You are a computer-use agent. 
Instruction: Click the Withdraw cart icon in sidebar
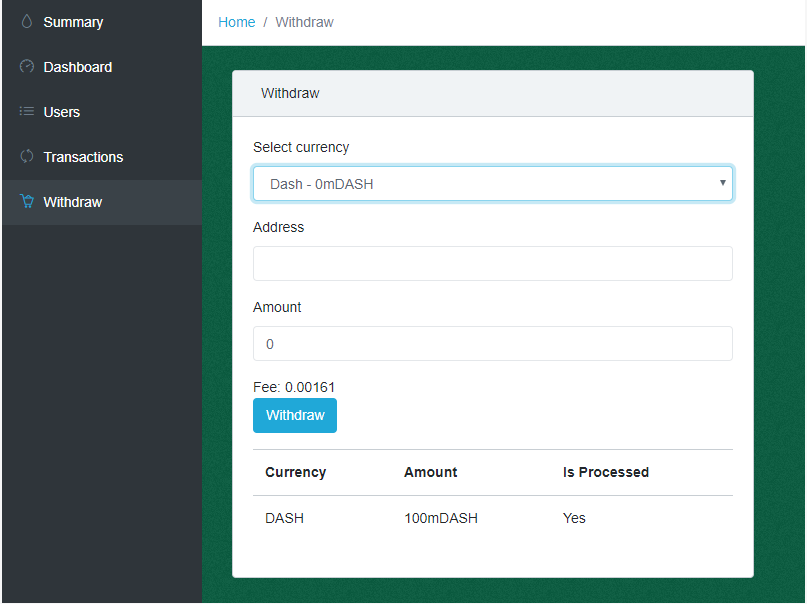coord(27,201)
